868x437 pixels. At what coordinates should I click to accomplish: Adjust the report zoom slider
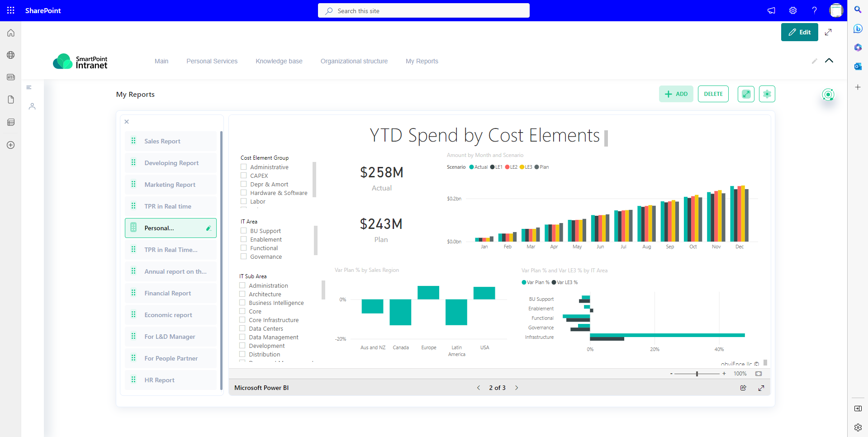[x=697, y=374]
